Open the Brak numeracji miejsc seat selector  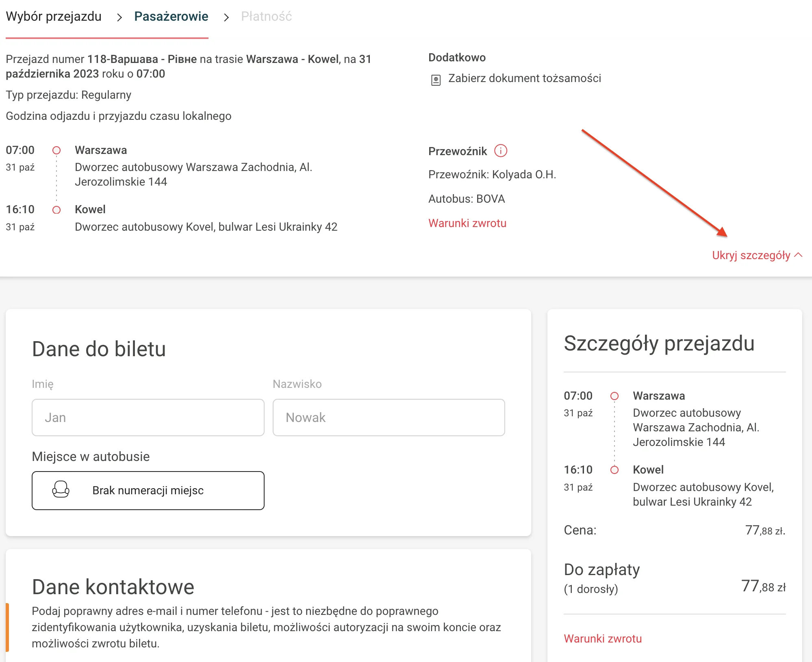148,490
